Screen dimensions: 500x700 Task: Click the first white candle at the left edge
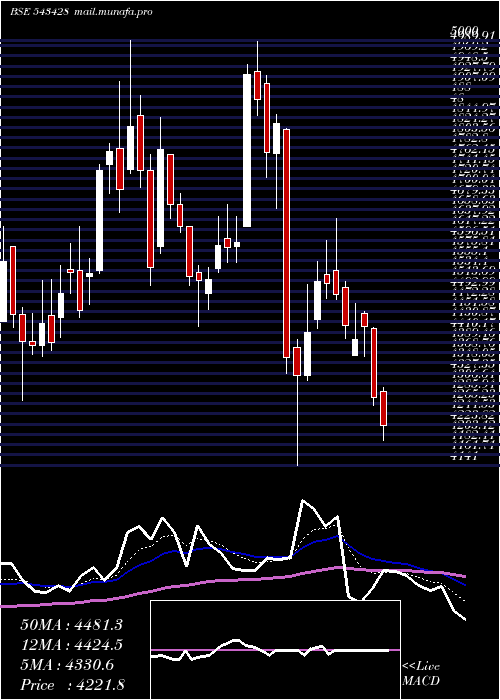click(3, 291)
